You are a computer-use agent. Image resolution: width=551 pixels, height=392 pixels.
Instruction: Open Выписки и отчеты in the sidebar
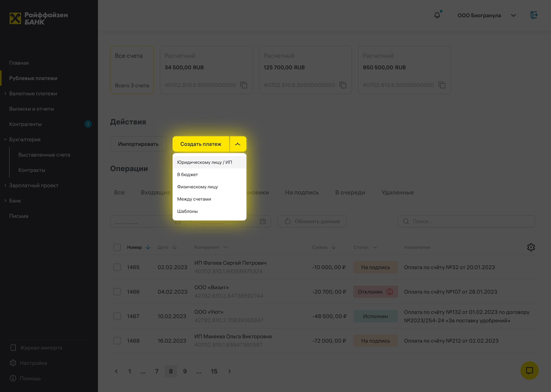[32, 109]
